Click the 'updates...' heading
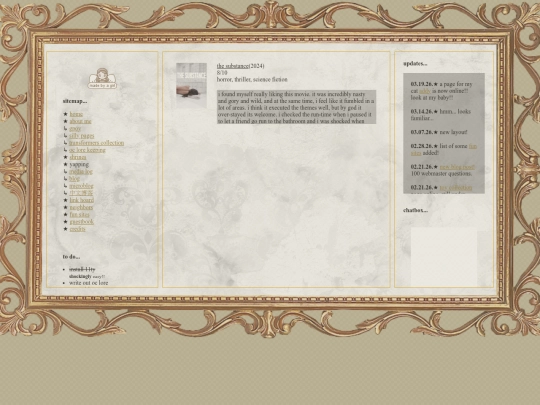Viewport: 540px width, 405px height. click(415, 63)
